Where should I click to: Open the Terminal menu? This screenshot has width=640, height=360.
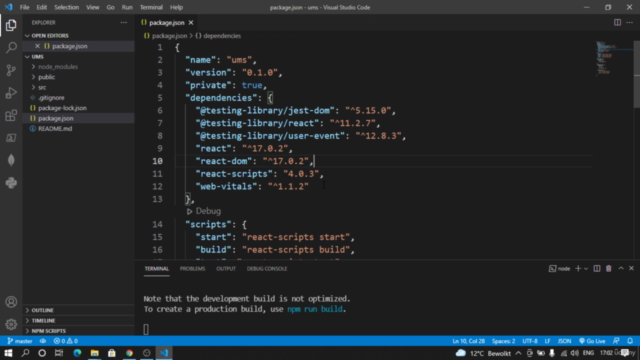point(151,7)
